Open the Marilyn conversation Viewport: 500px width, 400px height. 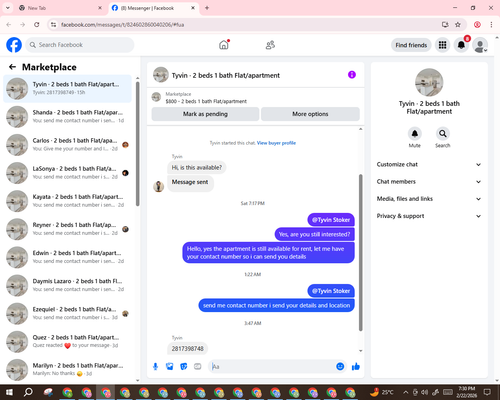(67, 370)
